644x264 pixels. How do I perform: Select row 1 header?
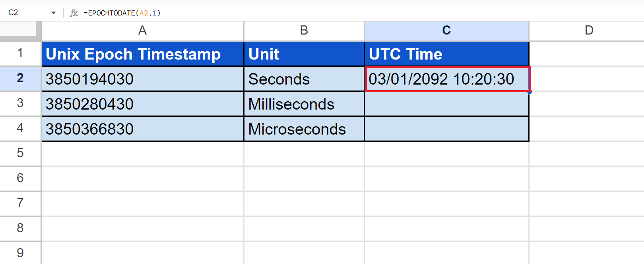pos(20,53)
